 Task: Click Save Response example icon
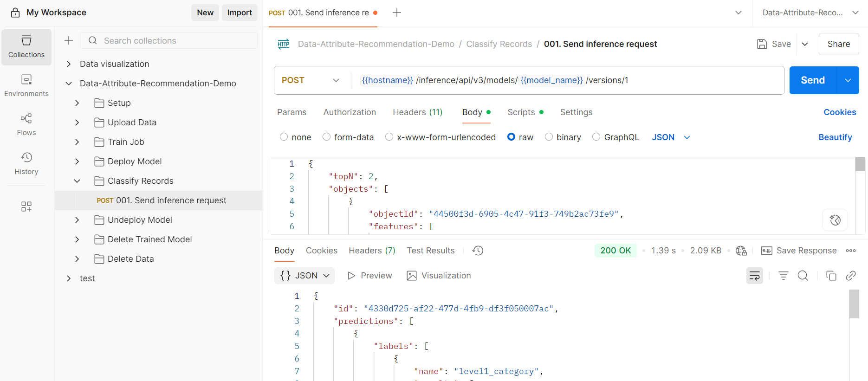[x=767, y=251]
